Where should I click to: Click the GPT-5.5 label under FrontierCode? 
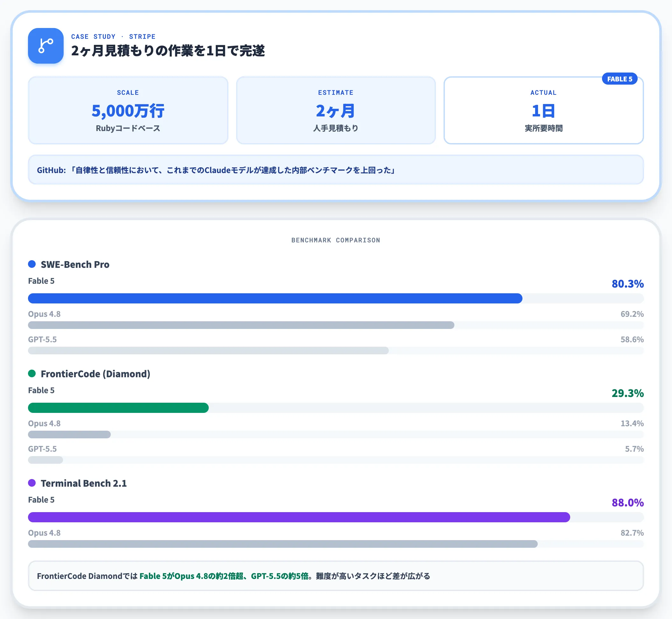[42, 449]
